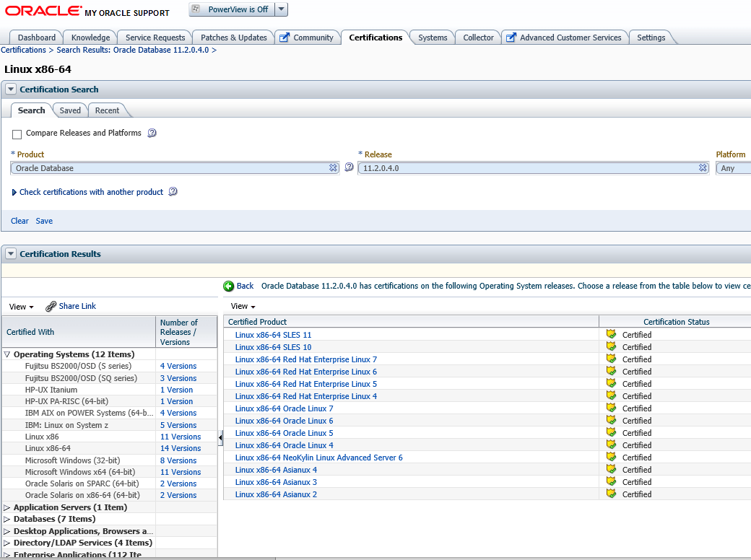Expand the Desktop Applications, Browsers node
Screen dimensions: 751x560
[6, 531]
